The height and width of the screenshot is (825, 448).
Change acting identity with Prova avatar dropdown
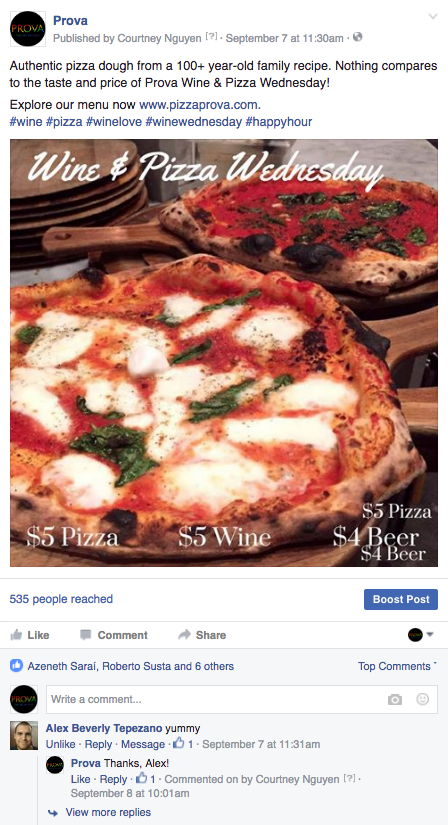[421, 635]
